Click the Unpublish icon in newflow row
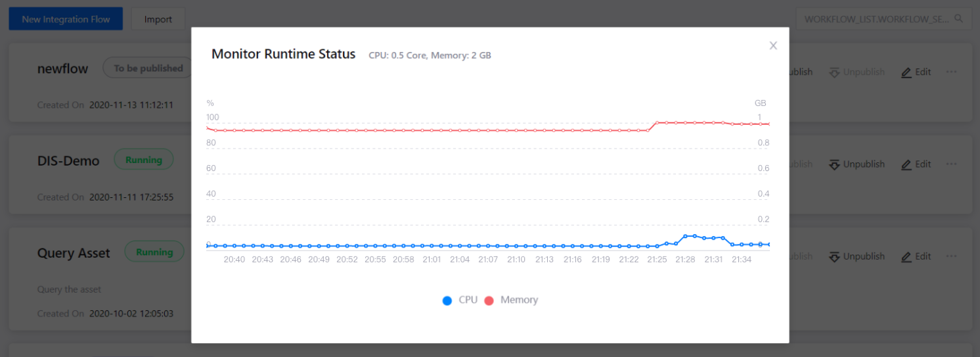The image size is (980, 357). pos(834,72)
